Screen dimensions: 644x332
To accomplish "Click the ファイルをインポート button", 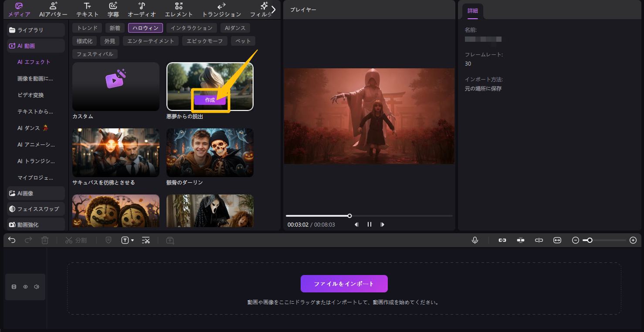I will tap(344, 284).
